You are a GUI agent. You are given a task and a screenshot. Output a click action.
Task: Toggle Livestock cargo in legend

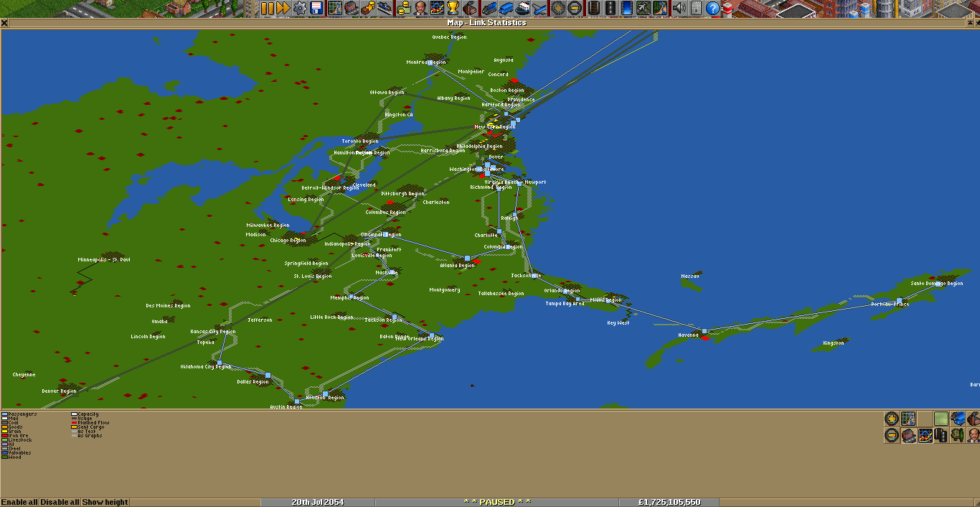coord(17,440)
